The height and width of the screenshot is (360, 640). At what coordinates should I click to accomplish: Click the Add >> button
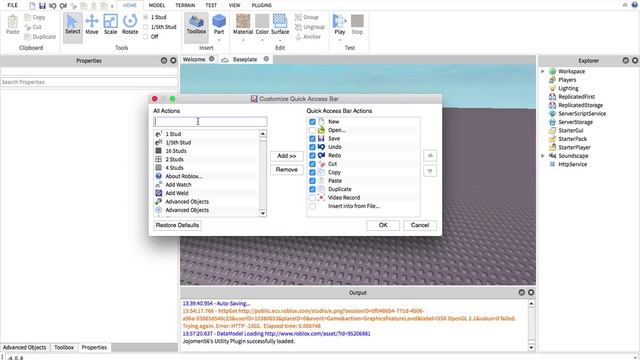pyautogui.click(x=287, y=156)
